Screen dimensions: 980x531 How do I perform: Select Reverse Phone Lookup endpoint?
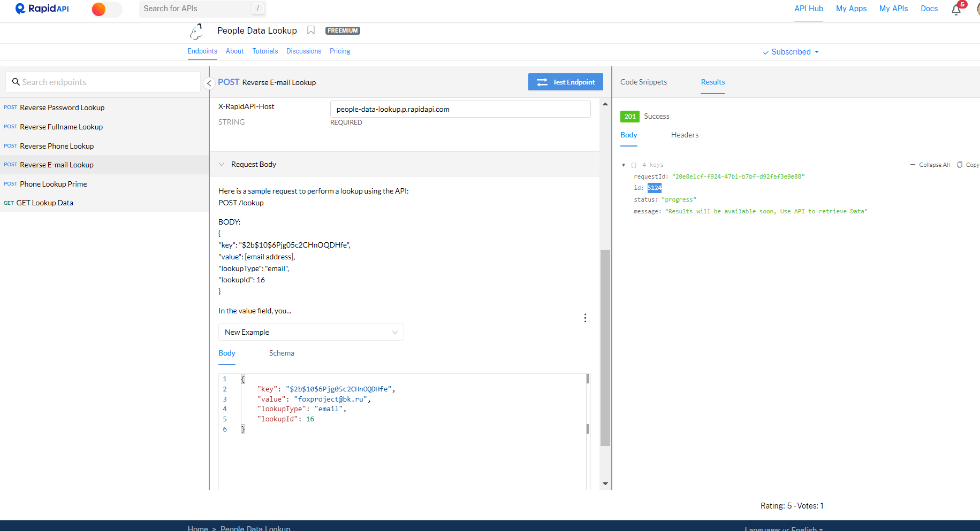point(57,146)
